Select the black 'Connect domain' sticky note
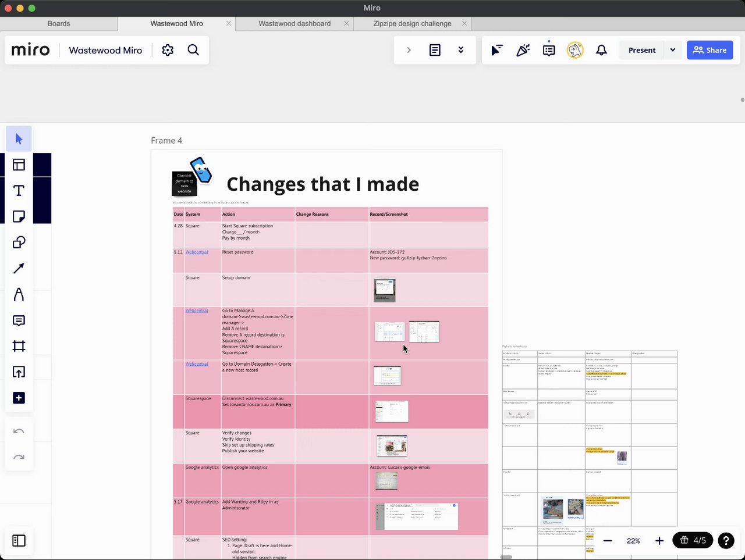 click(185, 183)
